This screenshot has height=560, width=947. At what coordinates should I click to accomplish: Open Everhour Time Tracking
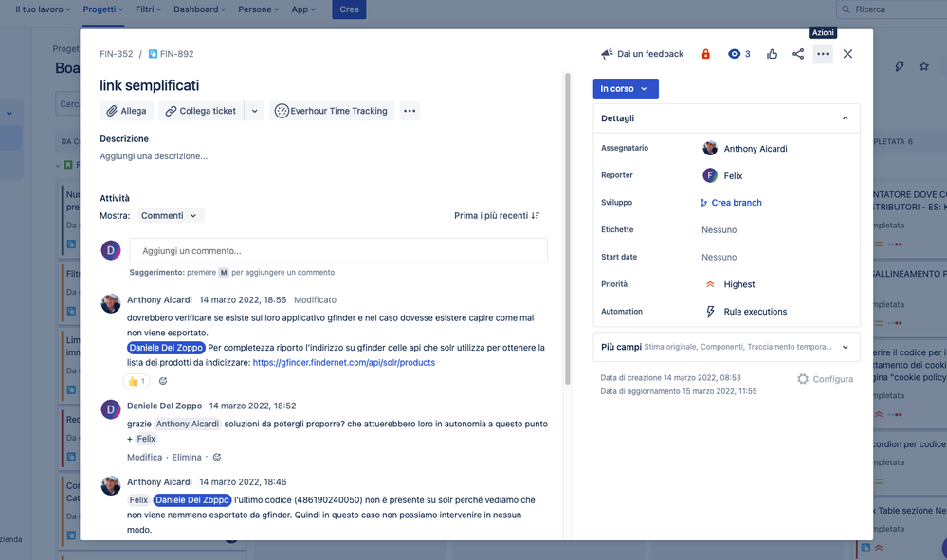(x=332, y=111)
